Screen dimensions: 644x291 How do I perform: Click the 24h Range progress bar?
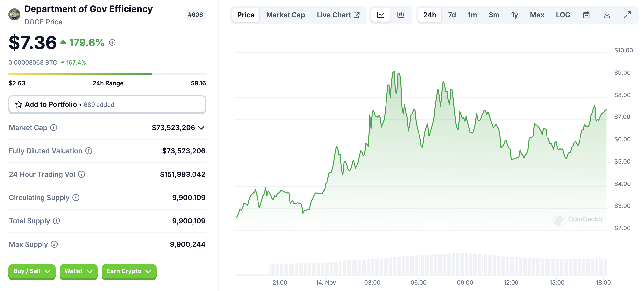tap(107, 74)
